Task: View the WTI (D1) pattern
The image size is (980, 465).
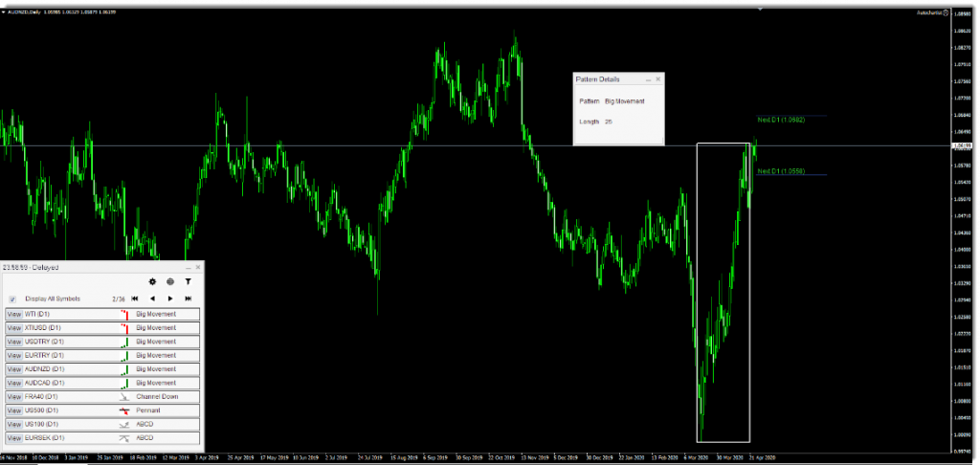Action: coord(13,314)
